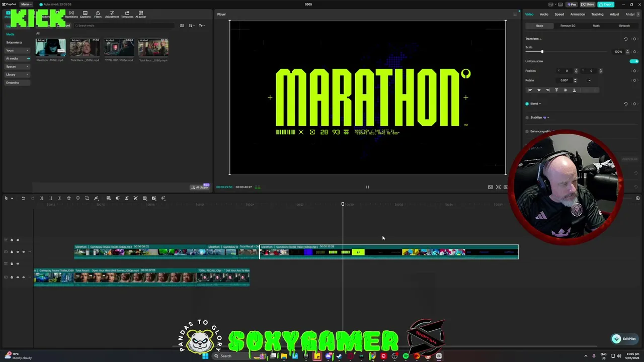Click the crop/loop icon in timeline toolbar

coord(87,198)
